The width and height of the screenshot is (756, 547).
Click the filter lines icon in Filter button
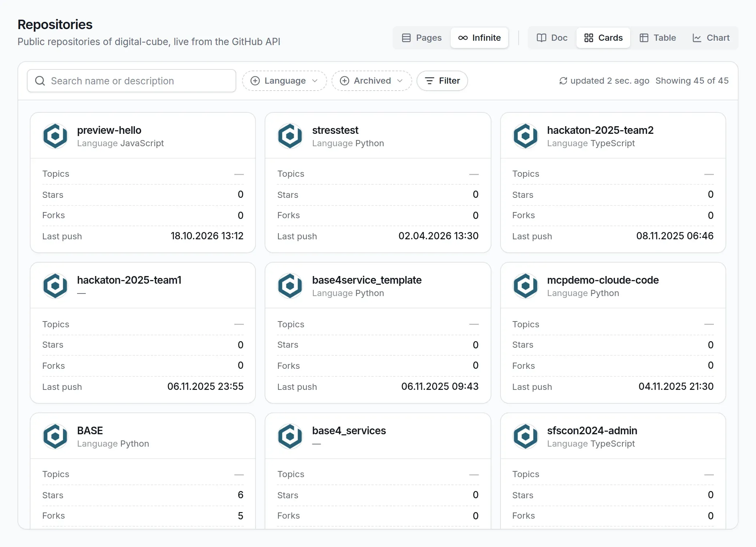[x=429, y=81]
